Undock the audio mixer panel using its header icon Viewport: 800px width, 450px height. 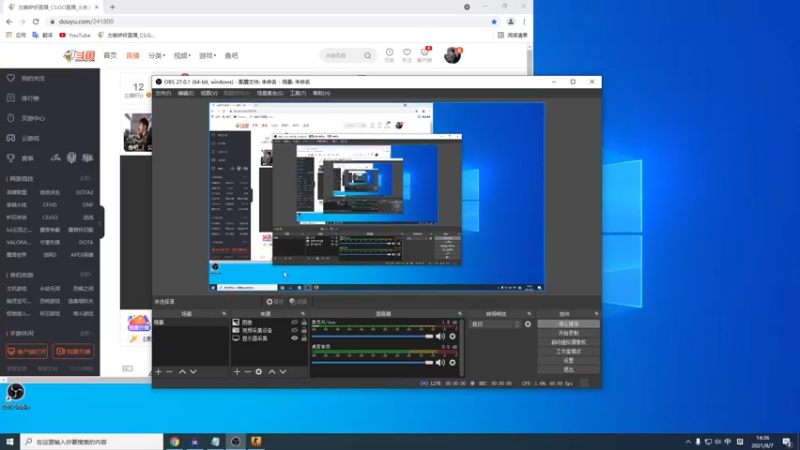point(460,314)
